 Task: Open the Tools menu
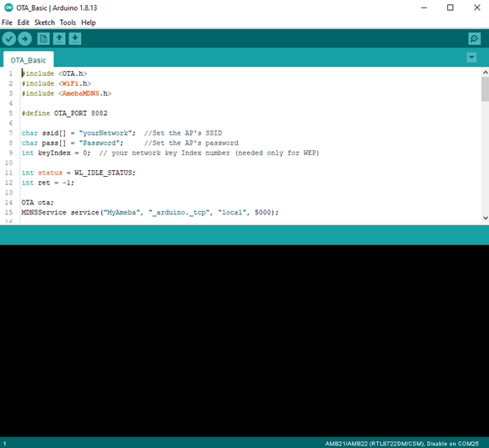(x=68, y=23)
